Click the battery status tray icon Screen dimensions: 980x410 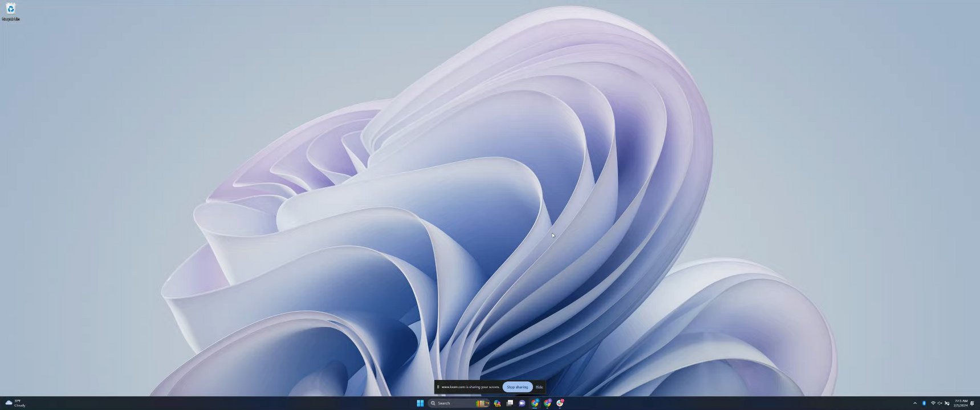(947, 403)
